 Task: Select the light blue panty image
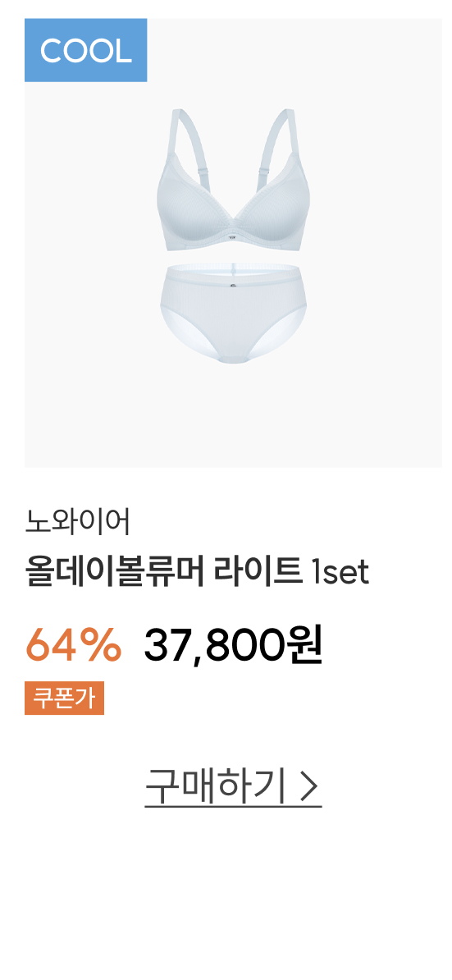[x=233, y=314]
